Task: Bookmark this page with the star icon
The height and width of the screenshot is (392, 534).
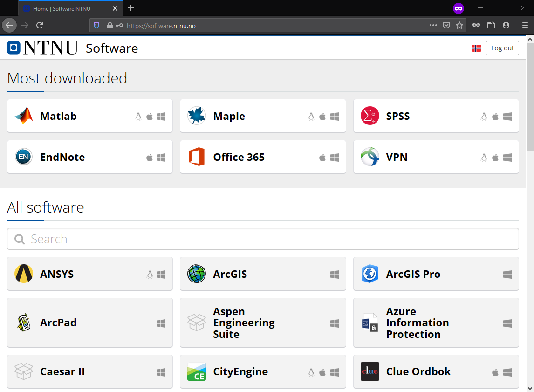Action: click(459, 25)
